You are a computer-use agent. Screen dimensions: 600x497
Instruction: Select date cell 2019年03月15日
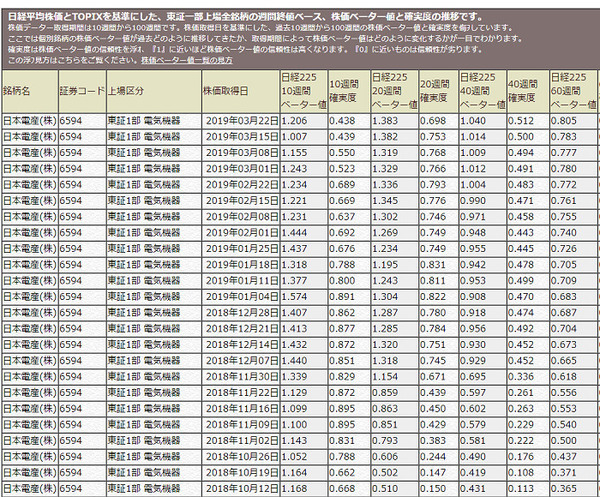[x=241, y=137]
